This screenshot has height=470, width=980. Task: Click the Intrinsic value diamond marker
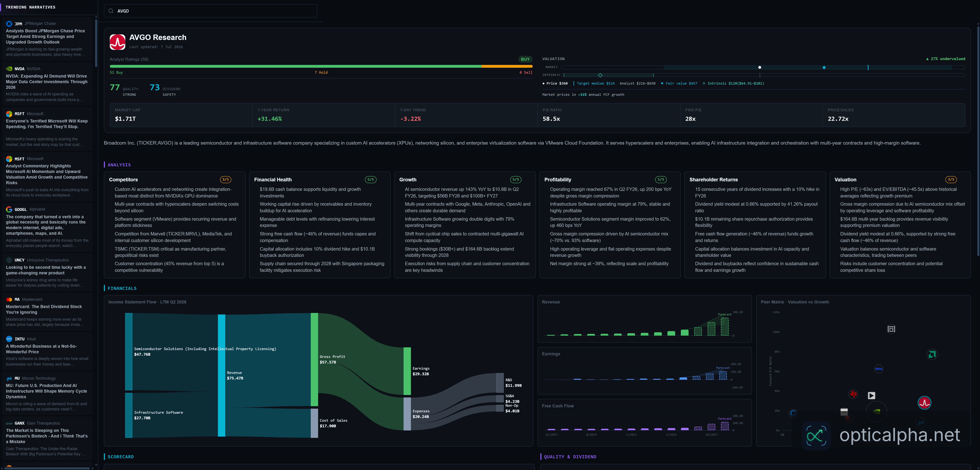click(600, 75)
